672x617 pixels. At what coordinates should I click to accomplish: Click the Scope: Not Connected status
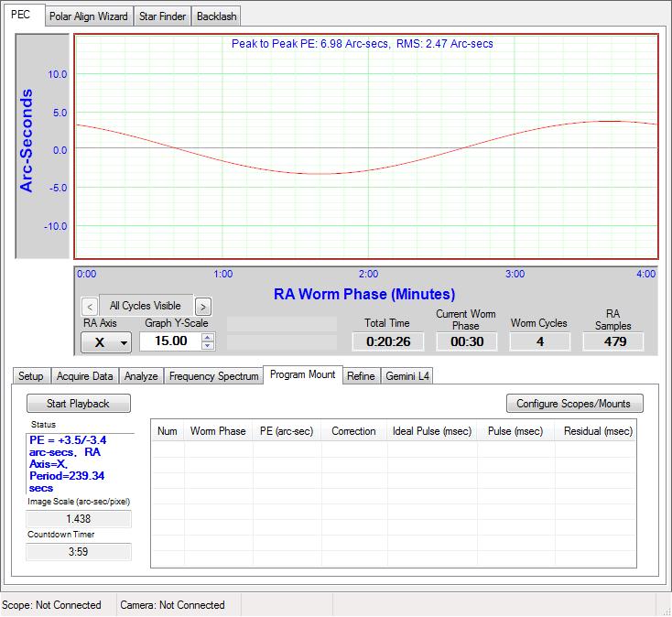click(x=51, y=605)
